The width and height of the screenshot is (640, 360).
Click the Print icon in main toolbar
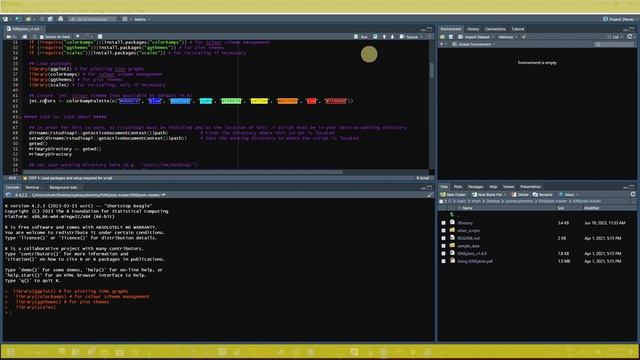coord(60,19)
